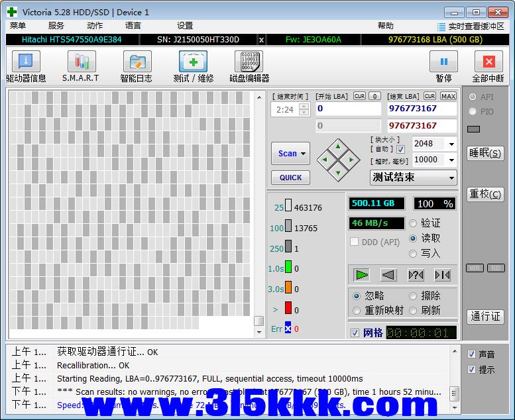
Task: Select the PIO access mode radio
Action: 473,112
